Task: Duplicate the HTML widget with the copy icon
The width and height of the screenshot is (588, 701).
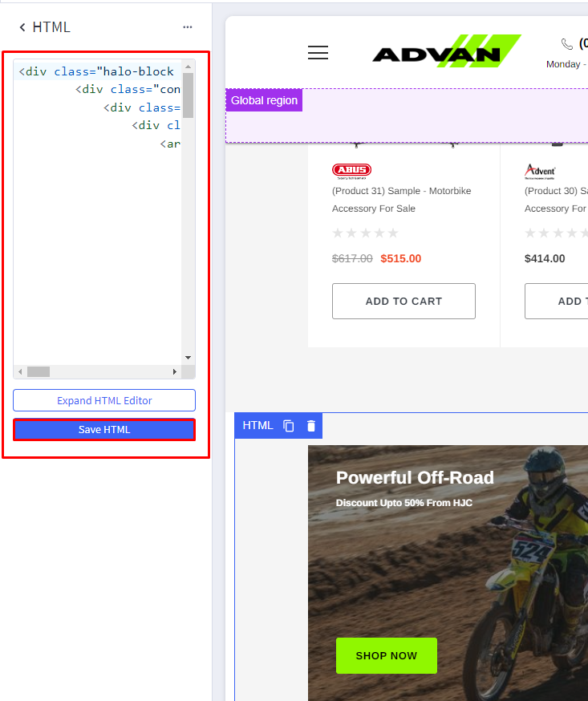Action: click(289, 426)
